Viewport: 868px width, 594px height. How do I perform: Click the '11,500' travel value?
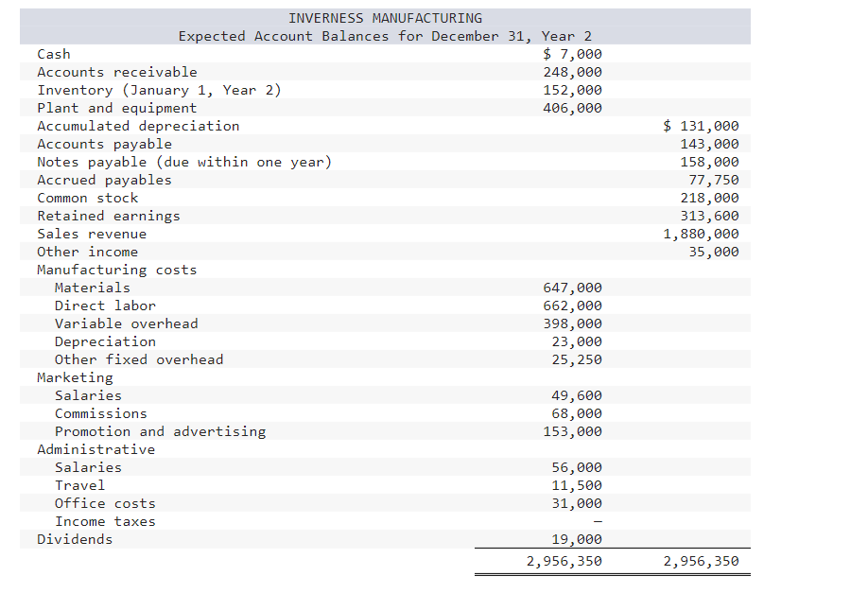click(x=577, y=485)
